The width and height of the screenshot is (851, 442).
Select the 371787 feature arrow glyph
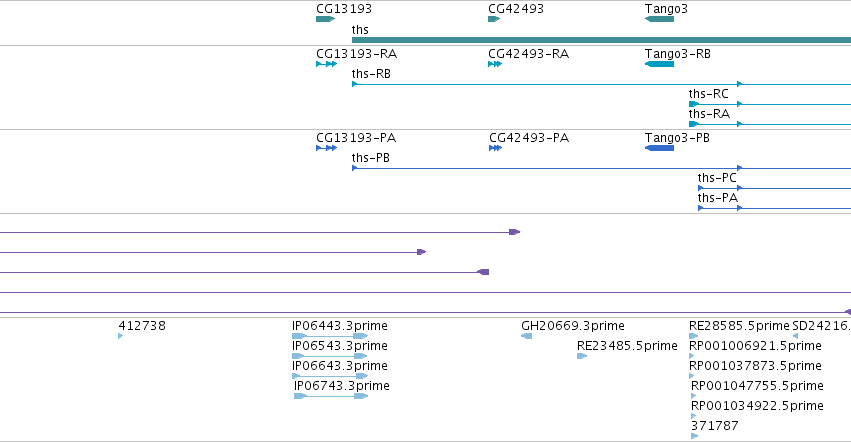click(x=695, y=436)
